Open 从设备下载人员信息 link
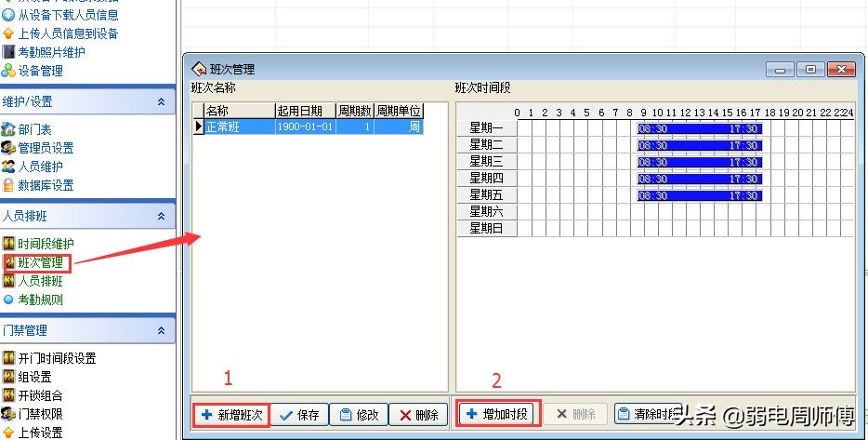 (x=68, y=15)
